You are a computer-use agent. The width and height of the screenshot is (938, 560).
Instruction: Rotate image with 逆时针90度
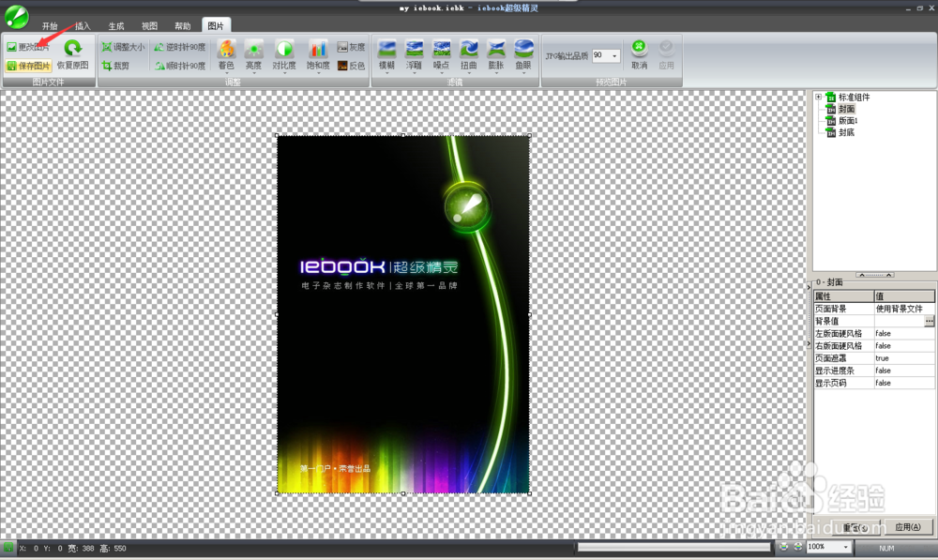pyautogui.click(x=179, y=47)
